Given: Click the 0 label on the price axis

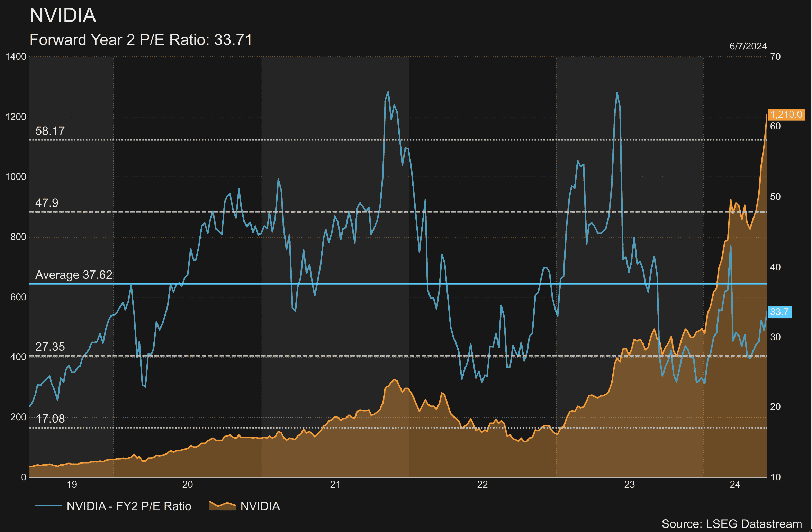Looking at the screenshot, I should pos(24,477).
